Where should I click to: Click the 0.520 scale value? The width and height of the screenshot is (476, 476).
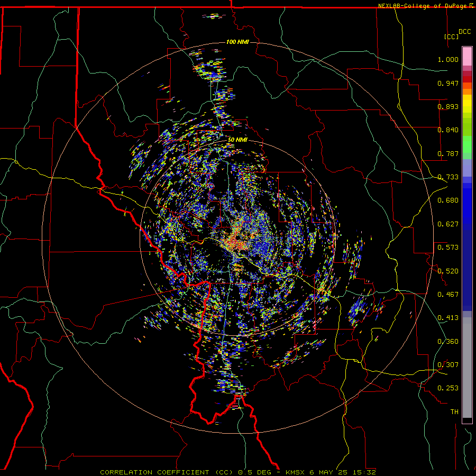(x=448, y=271)
